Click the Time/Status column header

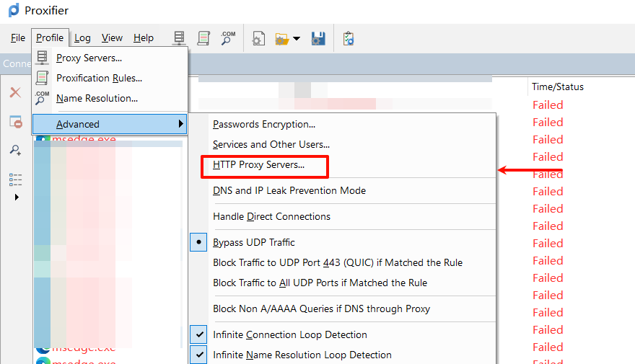[x=558, y=86]
